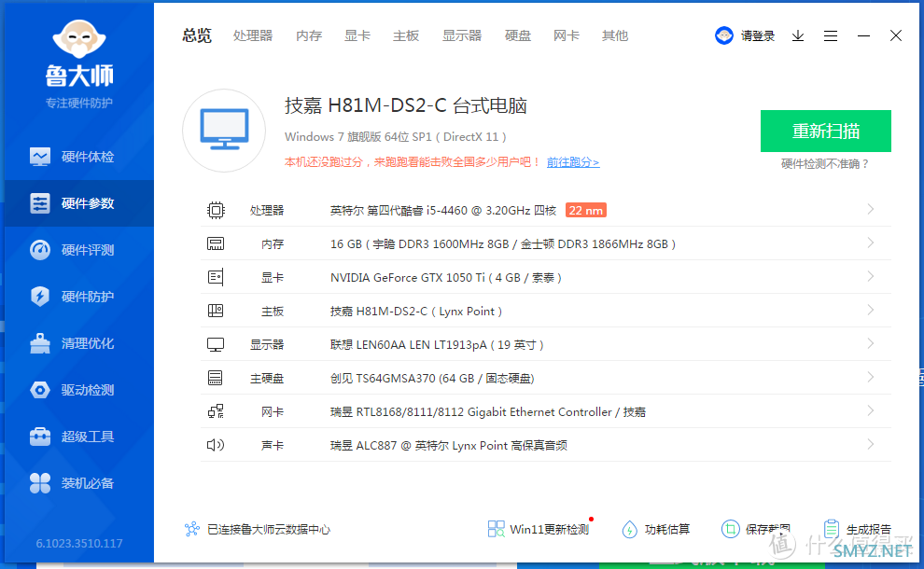Expand the 主板 row chevron
This screenshot has height=569, width=924.
[871, 310]
